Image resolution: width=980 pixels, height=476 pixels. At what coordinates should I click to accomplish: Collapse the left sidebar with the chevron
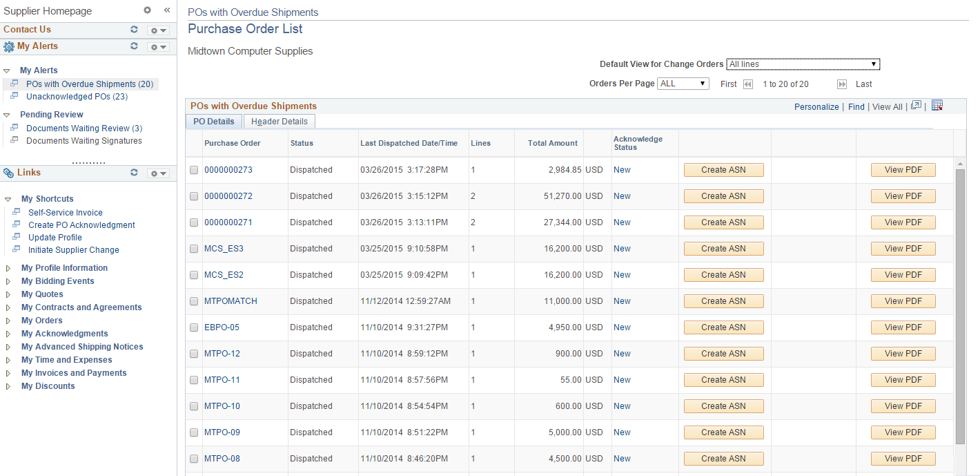pyautogui.click(x=166, y=10)
